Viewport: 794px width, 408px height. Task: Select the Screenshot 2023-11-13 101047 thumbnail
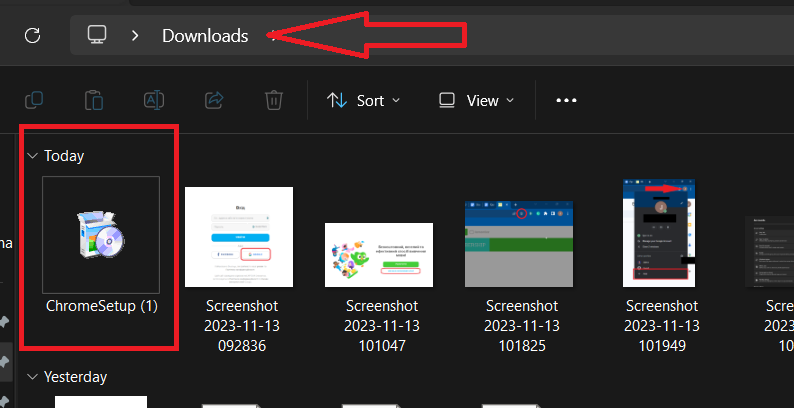click(379, 255)
